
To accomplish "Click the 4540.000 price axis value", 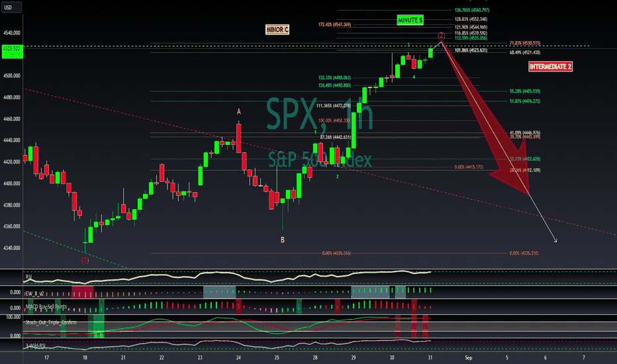I will pyautogui.click(x=12, y=32).
